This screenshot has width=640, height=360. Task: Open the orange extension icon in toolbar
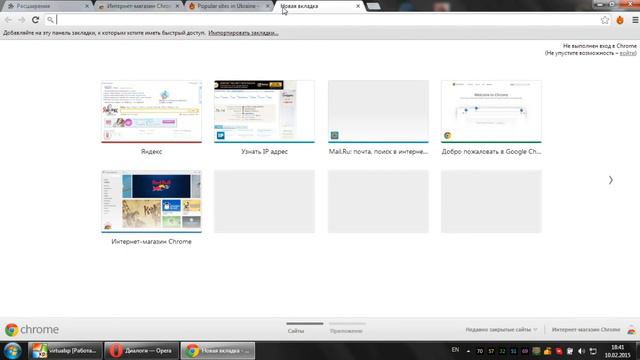[620, 20]
